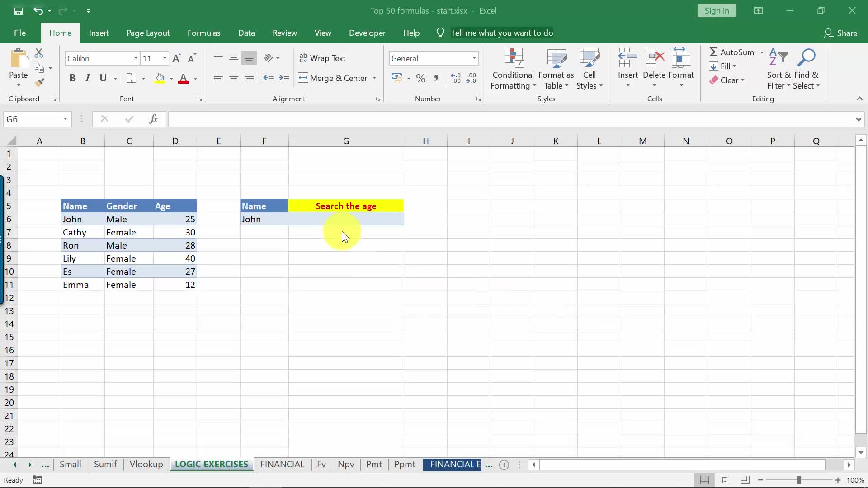Click the Increase Font Size icon
Screen dimensions: 868x488
176,58
